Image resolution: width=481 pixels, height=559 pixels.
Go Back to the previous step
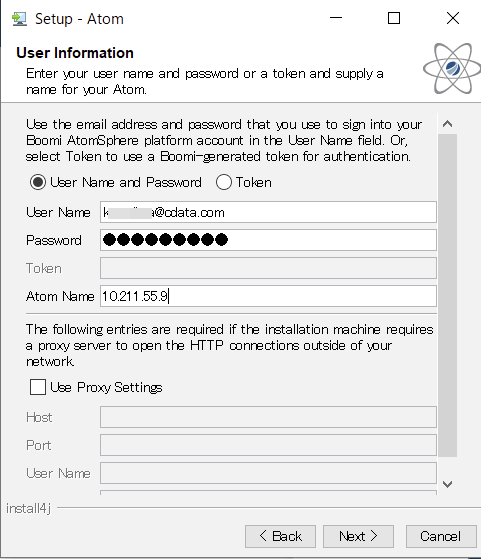click(280, 536)
